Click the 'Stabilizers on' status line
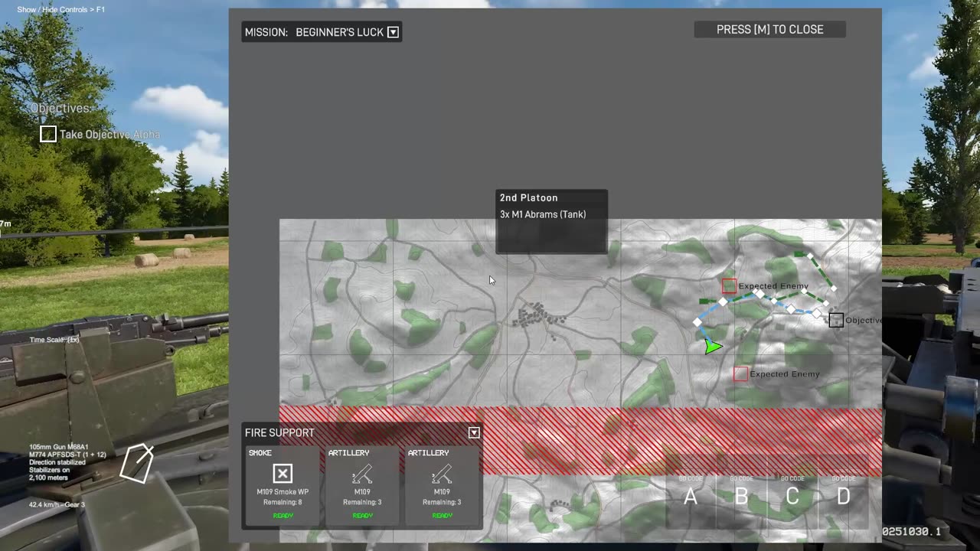Image resolution: width=980 pixels, height=551 pixels. [48, 470]
